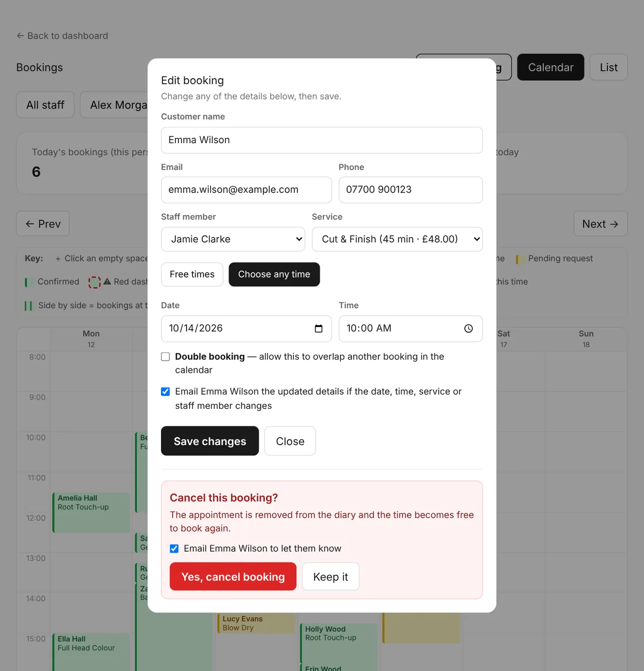
Task: Open the Service dropdown
Action: [397, 239]
